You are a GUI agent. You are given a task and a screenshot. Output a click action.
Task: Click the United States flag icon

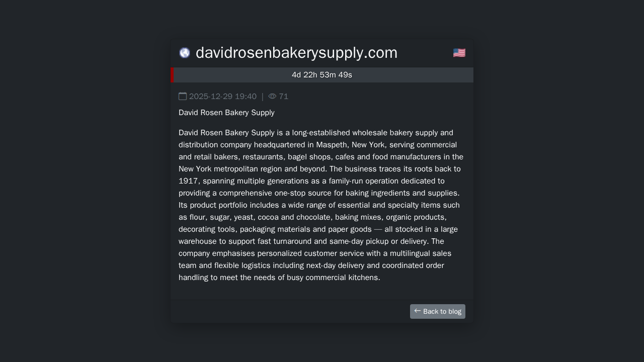coord(459,53)
